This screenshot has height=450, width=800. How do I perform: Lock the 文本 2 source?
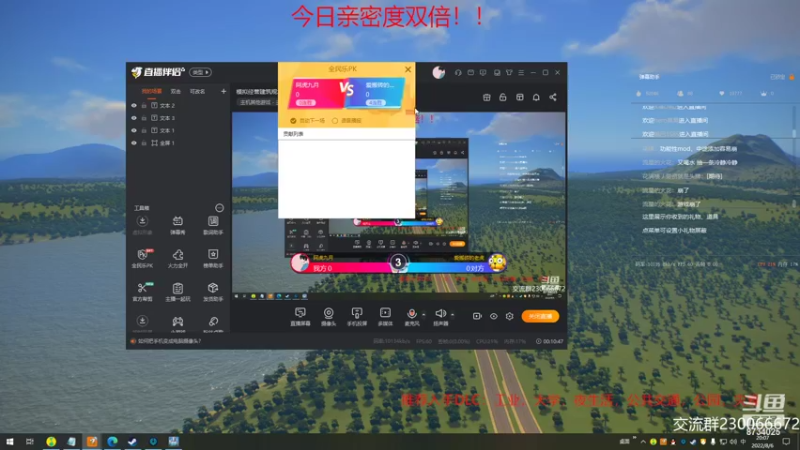pyautogui.click(x=144, y=106)
